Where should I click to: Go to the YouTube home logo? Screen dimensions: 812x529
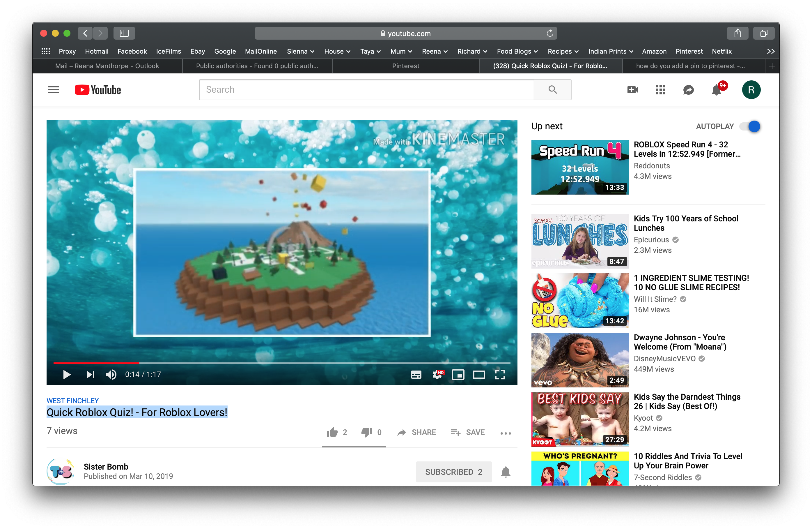point(98,90)
